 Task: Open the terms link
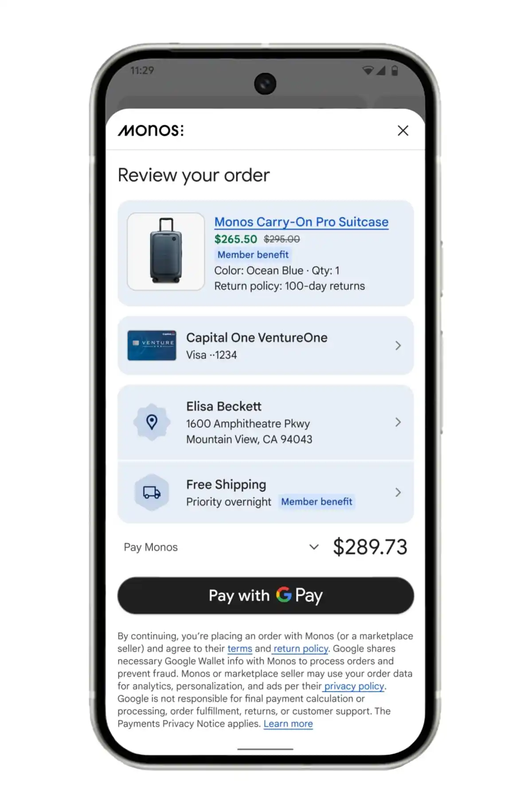[240, 649]
